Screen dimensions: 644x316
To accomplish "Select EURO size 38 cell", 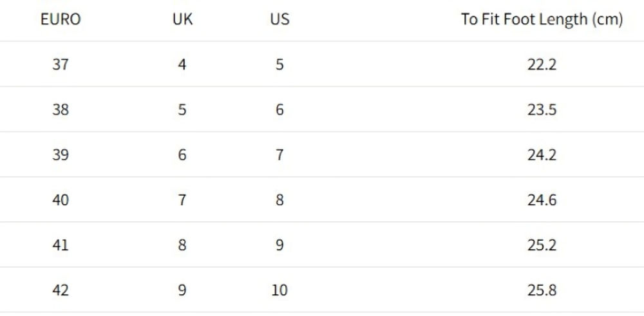I will pyautogui.click(x=61, y=109).
